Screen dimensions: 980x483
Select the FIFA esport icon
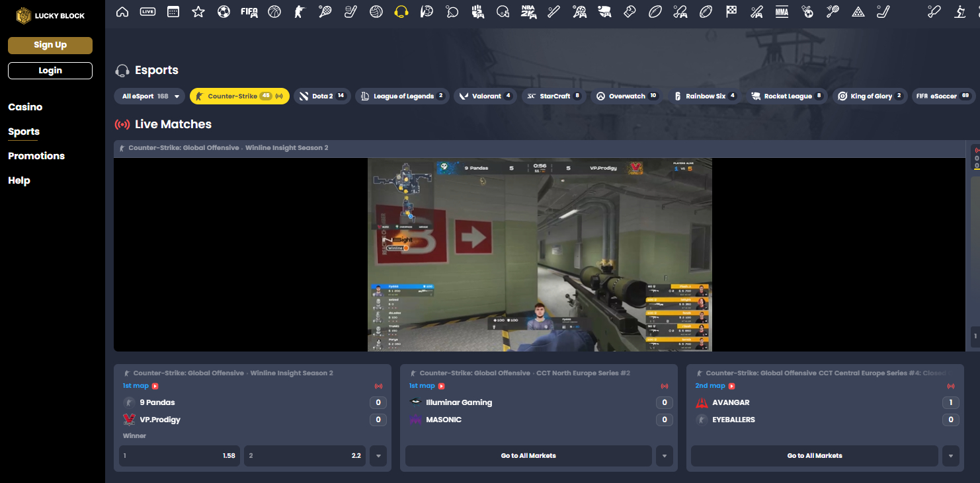point(249,11)
